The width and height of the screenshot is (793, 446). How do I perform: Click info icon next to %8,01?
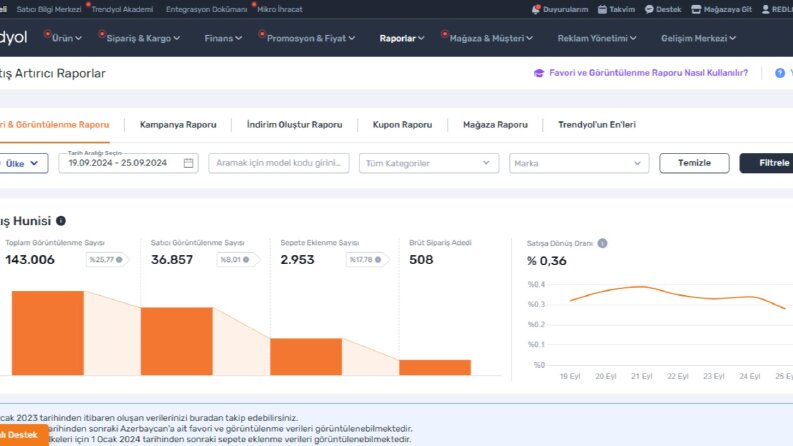[x=246, y=260]
